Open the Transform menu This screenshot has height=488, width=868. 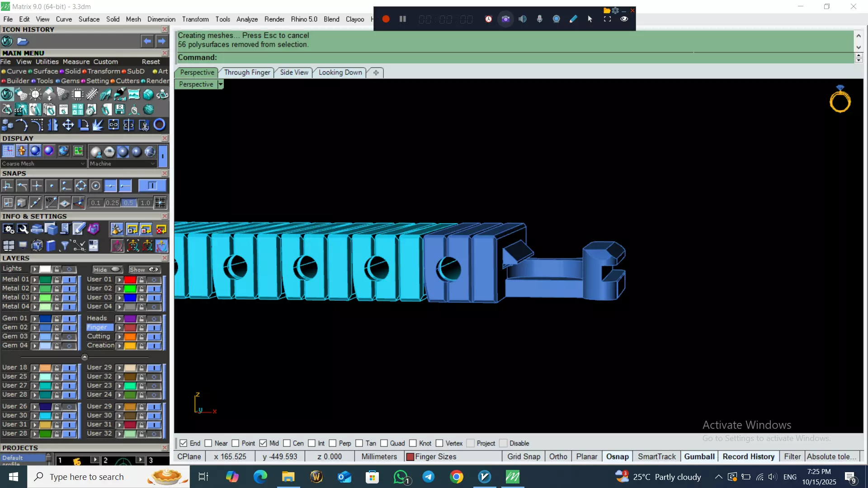point(195,19)
